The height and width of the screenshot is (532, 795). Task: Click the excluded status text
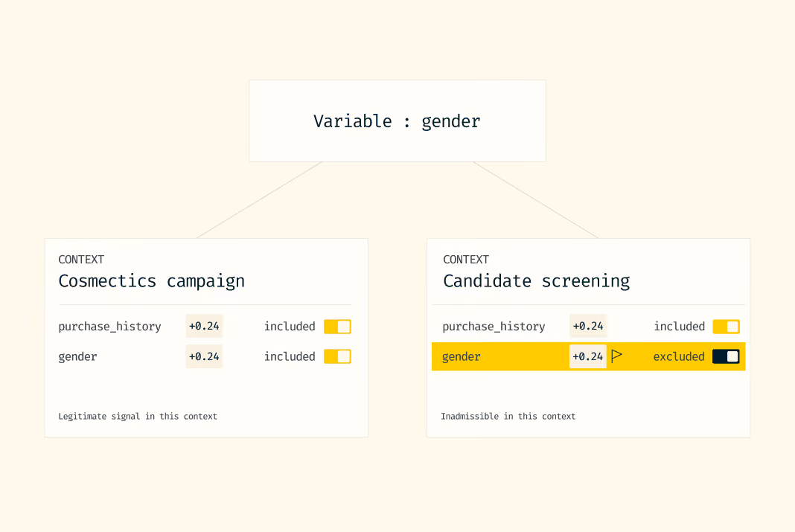pos(679,356)
